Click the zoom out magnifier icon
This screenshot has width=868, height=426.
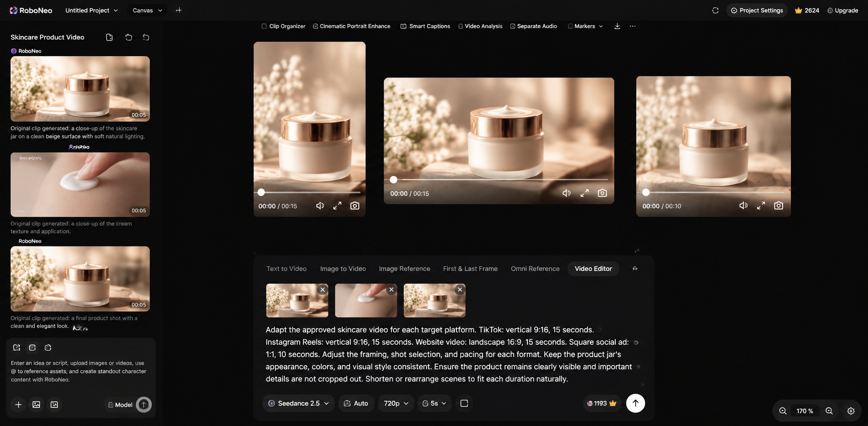point(783,411)
